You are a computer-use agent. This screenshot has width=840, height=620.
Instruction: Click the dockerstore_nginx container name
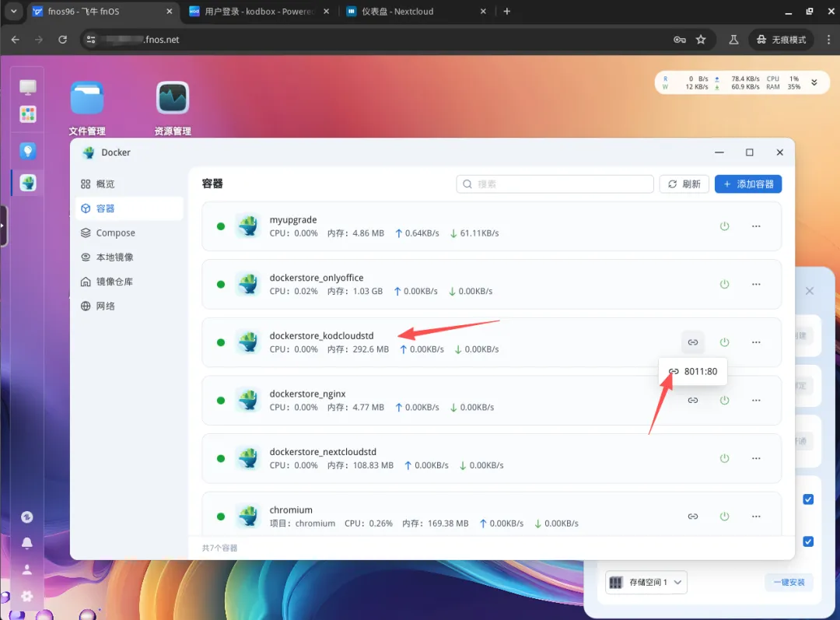(307, 394)
